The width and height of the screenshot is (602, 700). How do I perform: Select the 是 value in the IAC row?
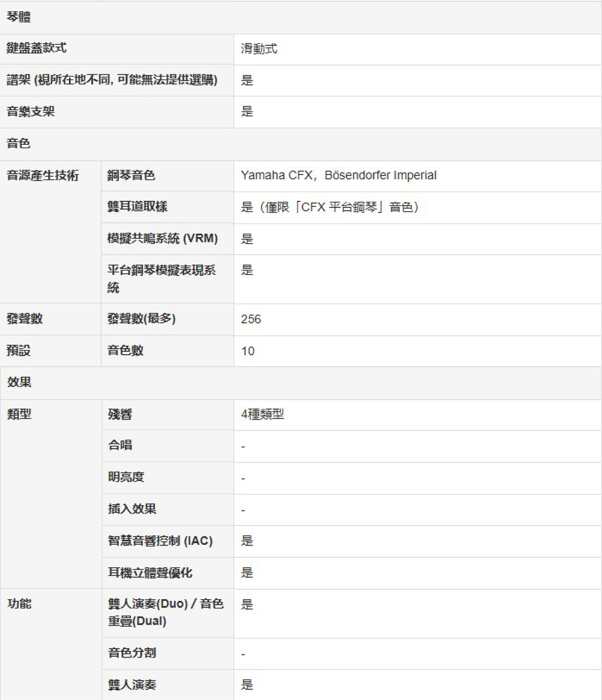tap(247, 541)
